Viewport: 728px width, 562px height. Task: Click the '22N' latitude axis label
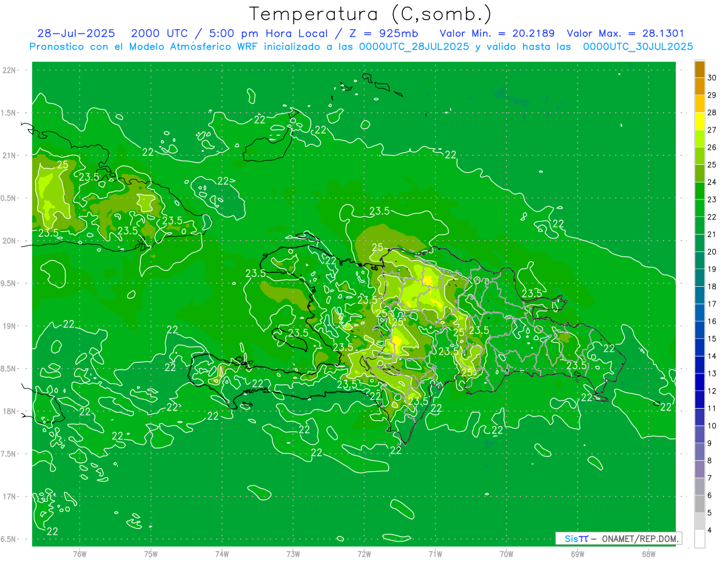click(x=9, y=70)
